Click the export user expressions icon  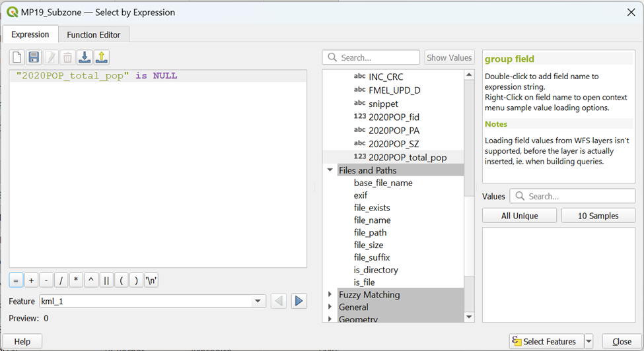102,57
